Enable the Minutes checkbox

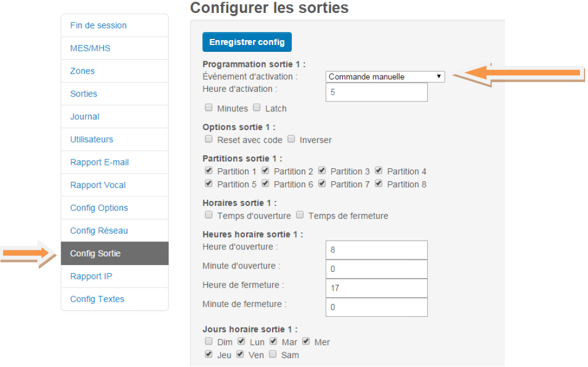tap(209, 108)
